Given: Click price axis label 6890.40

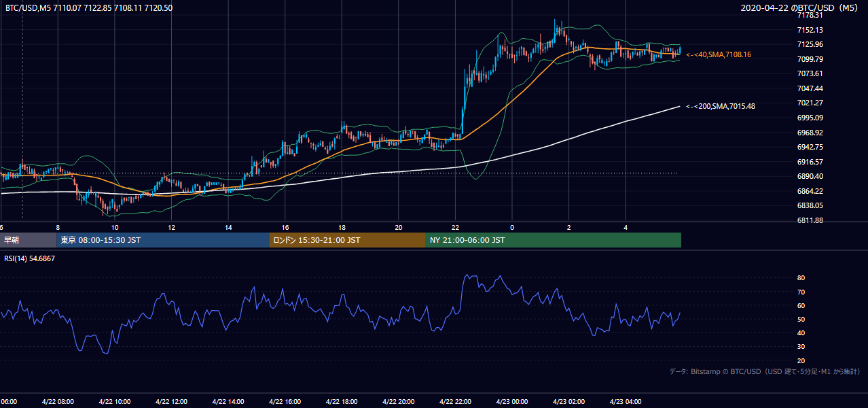Looking at the screenshot, I should (810, 176).
